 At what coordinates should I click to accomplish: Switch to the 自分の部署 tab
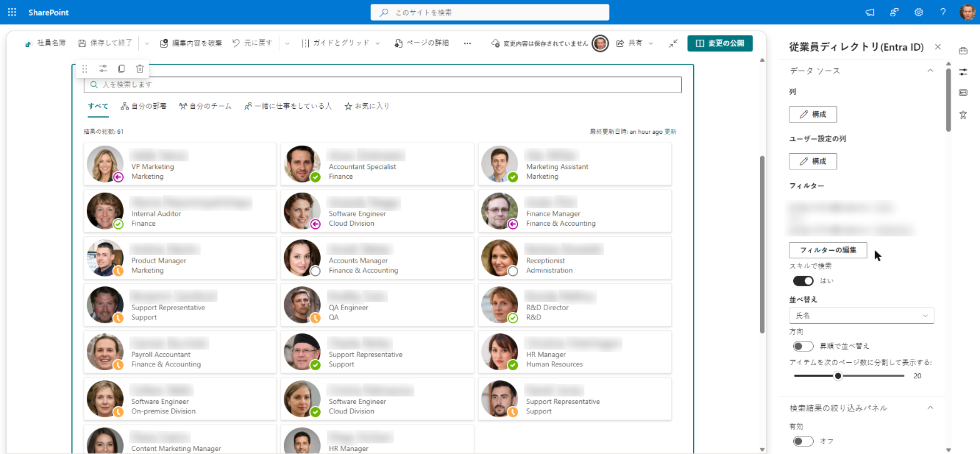click(144, 106)
